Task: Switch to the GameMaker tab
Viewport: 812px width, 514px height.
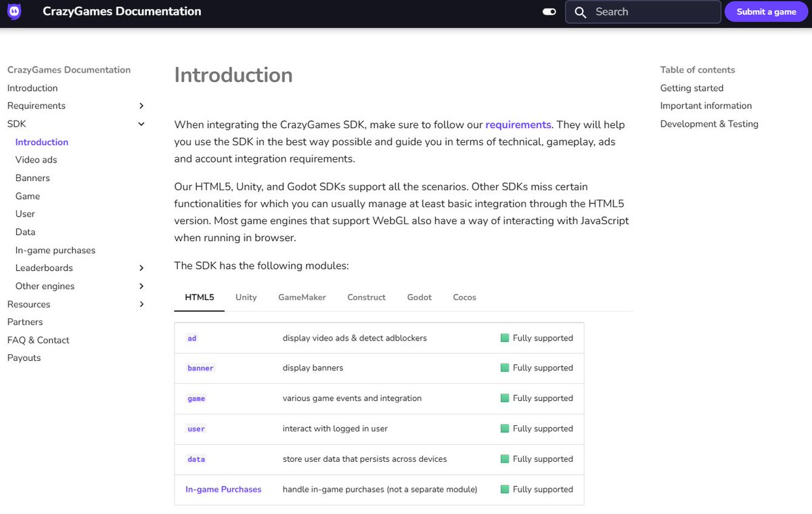Action: point(302,297)
